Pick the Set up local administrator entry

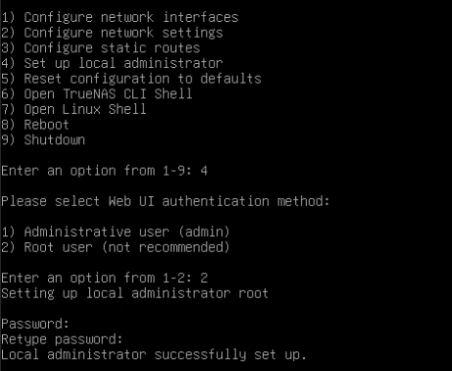112,63
